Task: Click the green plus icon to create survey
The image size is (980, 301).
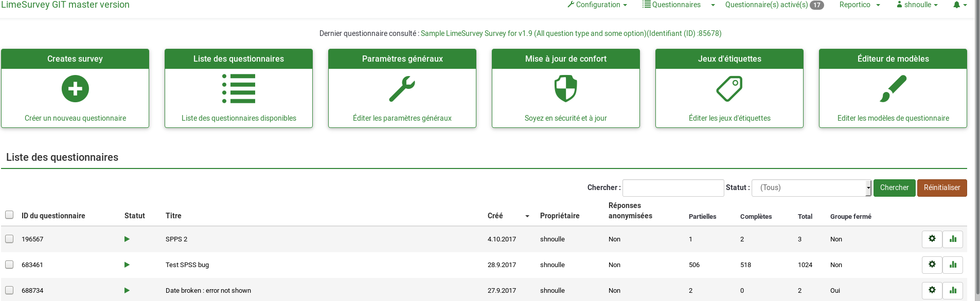Action: pos(75,89)
